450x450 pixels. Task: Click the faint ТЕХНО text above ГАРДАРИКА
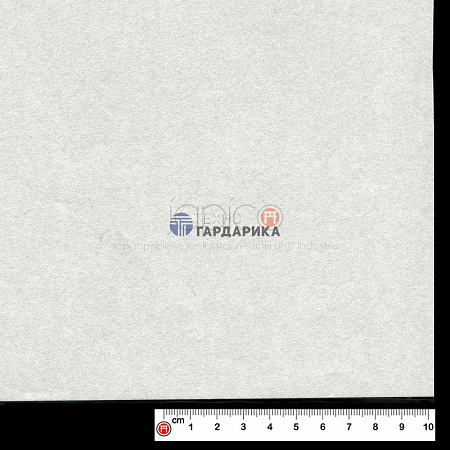tap(218, 219)
